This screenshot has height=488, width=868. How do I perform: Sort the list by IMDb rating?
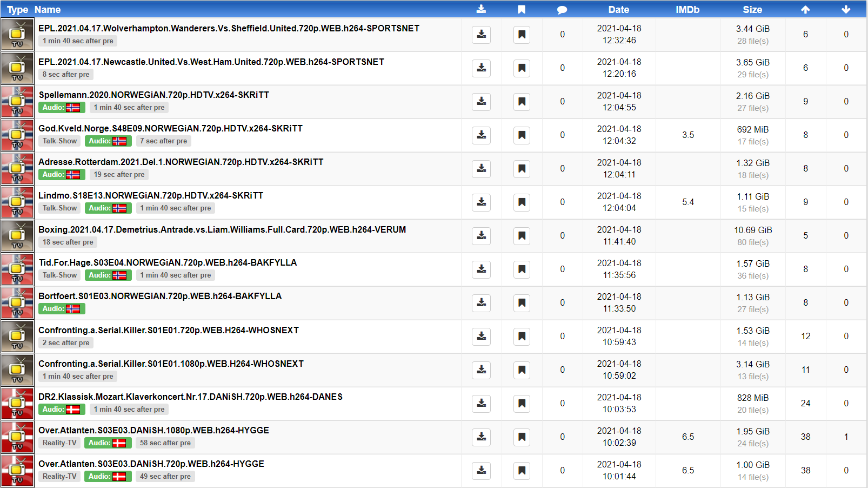point(687,10)
